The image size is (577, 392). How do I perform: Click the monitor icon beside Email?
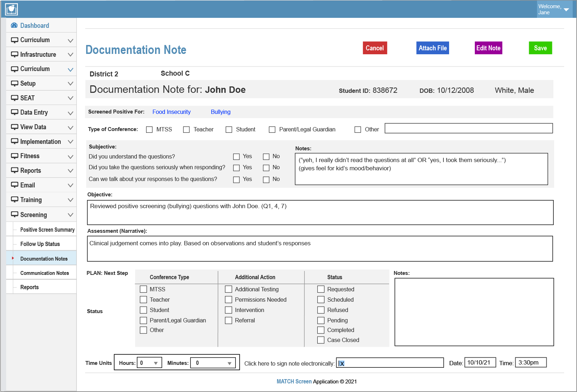click(14, 185)
